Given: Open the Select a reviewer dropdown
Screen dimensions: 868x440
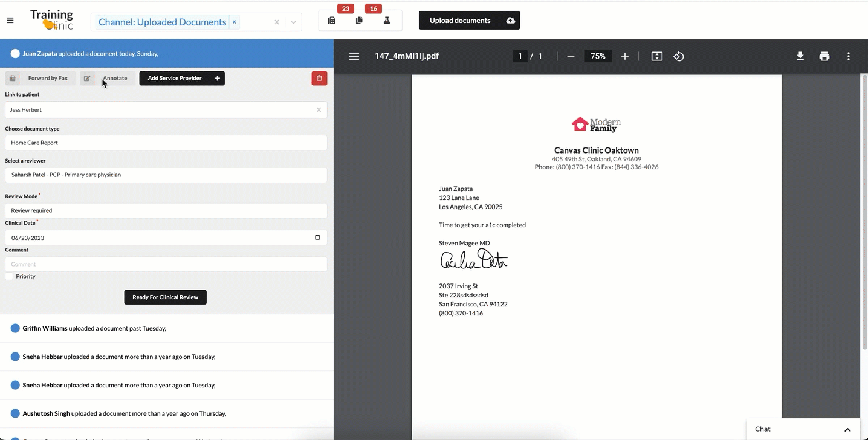Looking at the screenshot, I should [166, 175].
